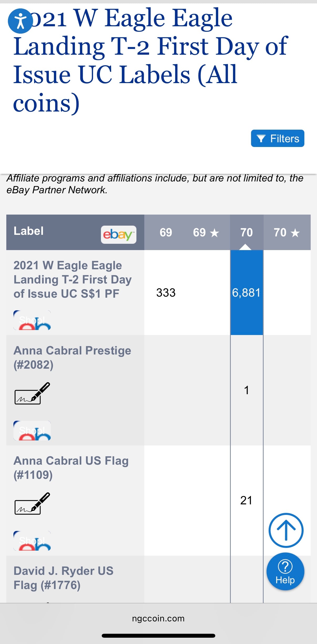Viewport: 317px width, 644px height.
Task: Tap the Shop eBay icon under Eagle Landing row
Action: pyautogui.click(x=32, y=320)
